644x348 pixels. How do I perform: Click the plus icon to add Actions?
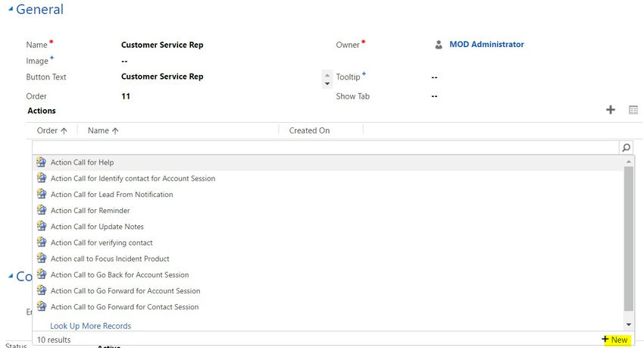pyautogui.click(x=611, y=110)
